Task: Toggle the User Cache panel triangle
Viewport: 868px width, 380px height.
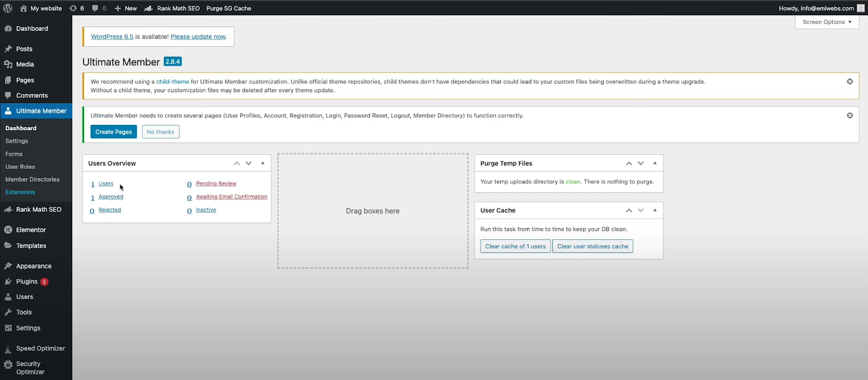Action: pos(655,210)
